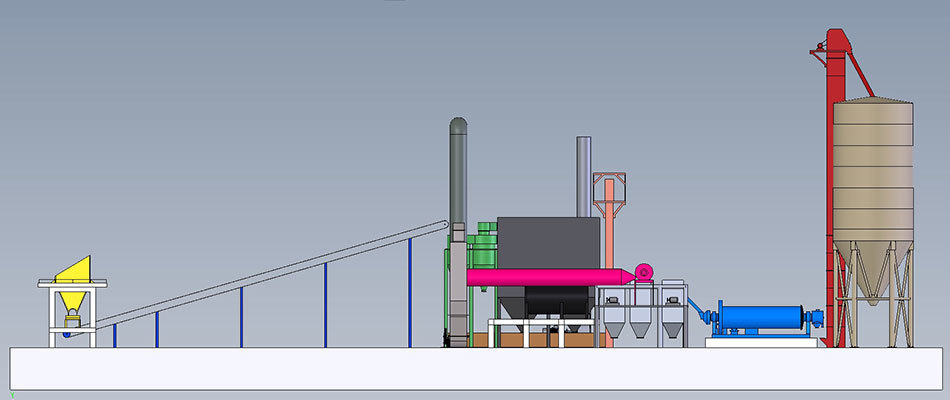Select the tall dark gray chimney
Viewport: 950px width, 400px height.
point(458,171)
